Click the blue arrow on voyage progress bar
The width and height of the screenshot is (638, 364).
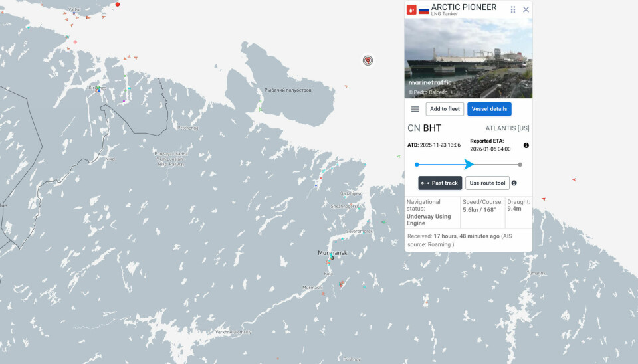[x=469, y=164]
